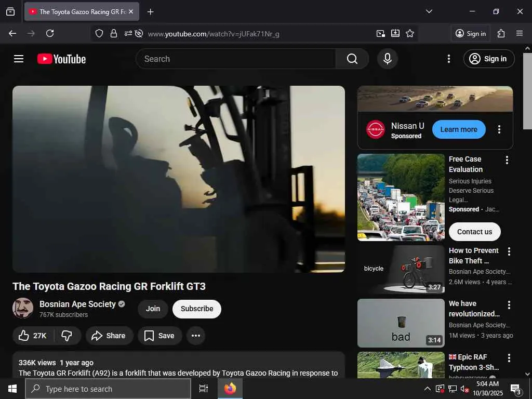This screenshot has width=532, height=399.
Task: Start voice search with microphone icon
Action: [x=387, y=59]
